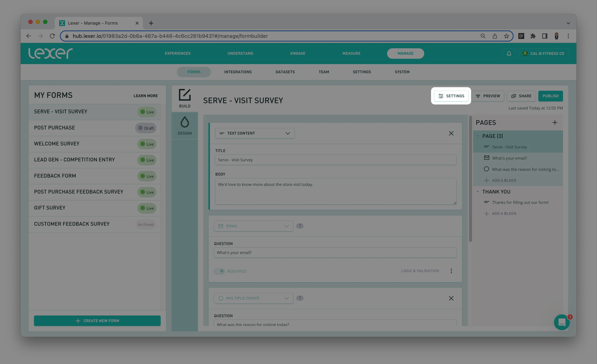This screenshot has height=364, width=597.
Task: Open the Design tab droplet icon
Action: click(x=185, y=122)
